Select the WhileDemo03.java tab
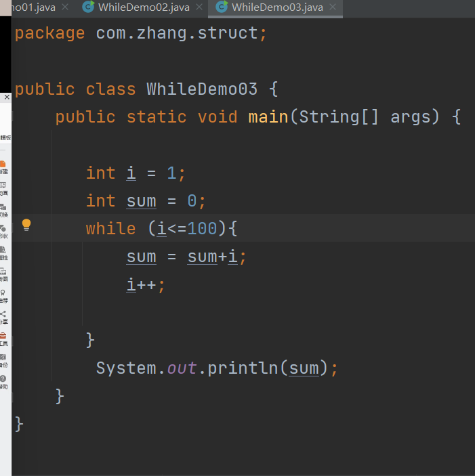The width and height of the screenshot is (475, 476). tap(276, 7)
